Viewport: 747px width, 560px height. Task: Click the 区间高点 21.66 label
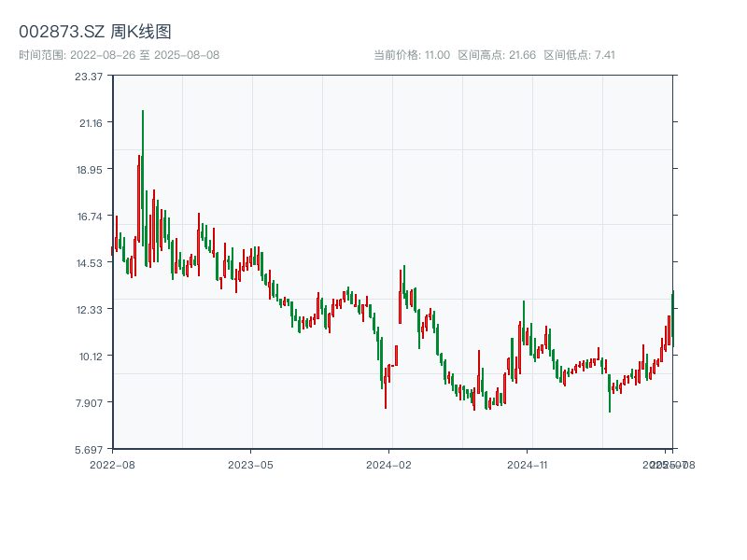[x=497, y=55]
